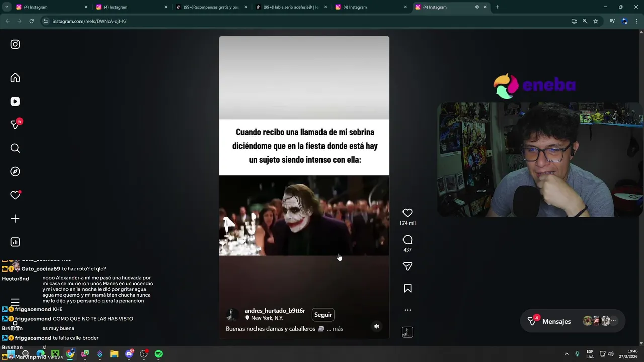Open the hamburger More menu in sidebar

(15, 302)
